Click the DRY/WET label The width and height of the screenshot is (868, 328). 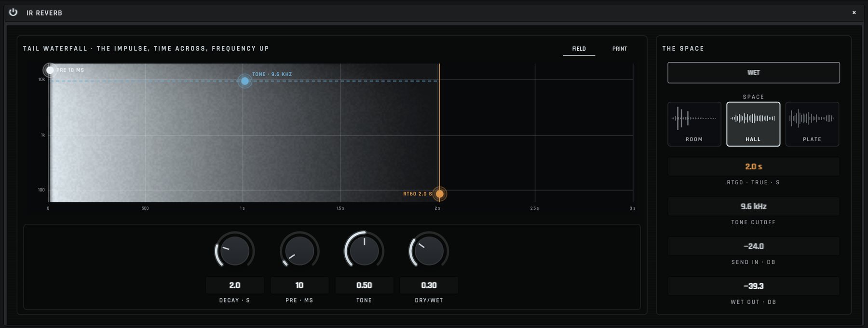[429, 301]
